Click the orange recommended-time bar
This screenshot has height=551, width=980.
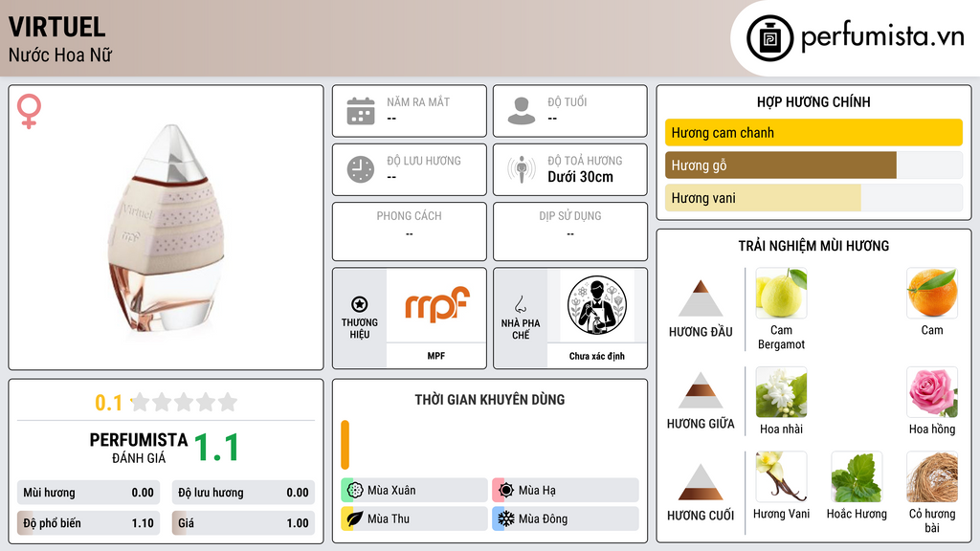(345, 445)
